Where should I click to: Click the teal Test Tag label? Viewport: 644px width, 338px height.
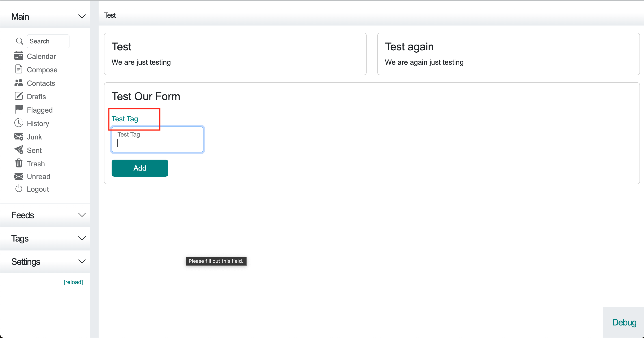tap(125, 119)
